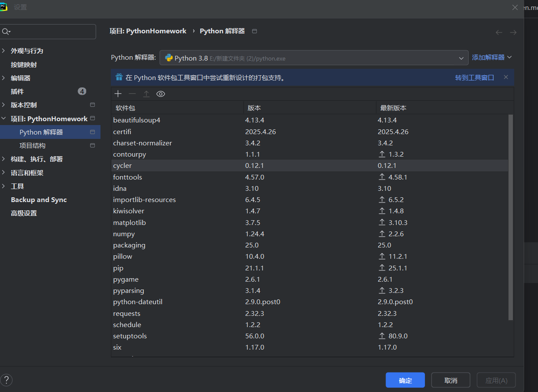The width and height of the screenshot is (538, 392).
Task: Select the charset-normalizer package row
Action: click(310, 143)
